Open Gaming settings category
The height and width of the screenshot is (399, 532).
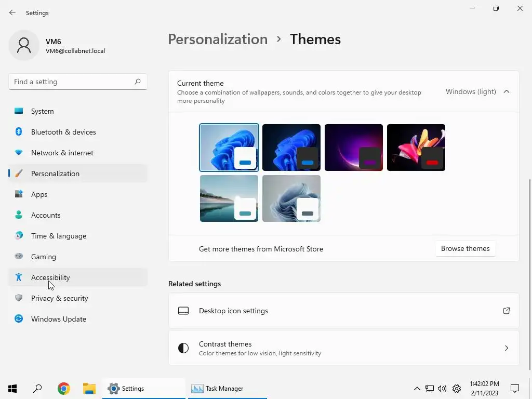tap(78, 257)
